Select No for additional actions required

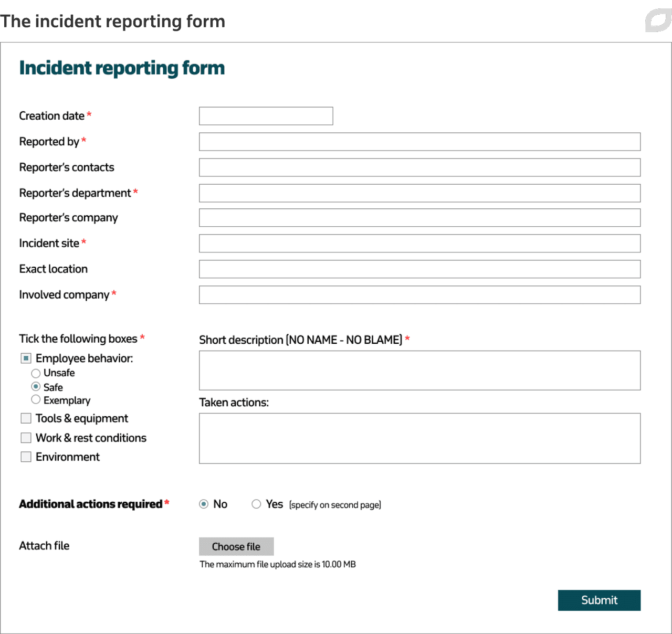pyautogui.click(x=204, y=504)
